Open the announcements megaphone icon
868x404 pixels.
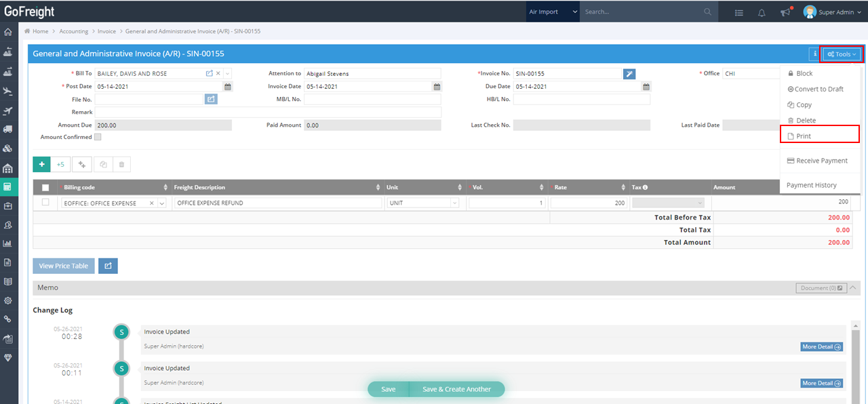[x=785, y=12]
